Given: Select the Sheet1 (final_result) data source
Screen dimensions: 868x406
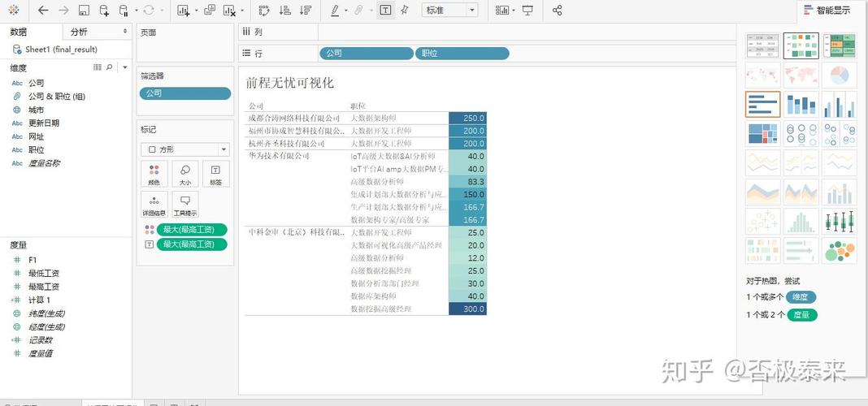Looking at the screenshot, I should pos(61,50).
